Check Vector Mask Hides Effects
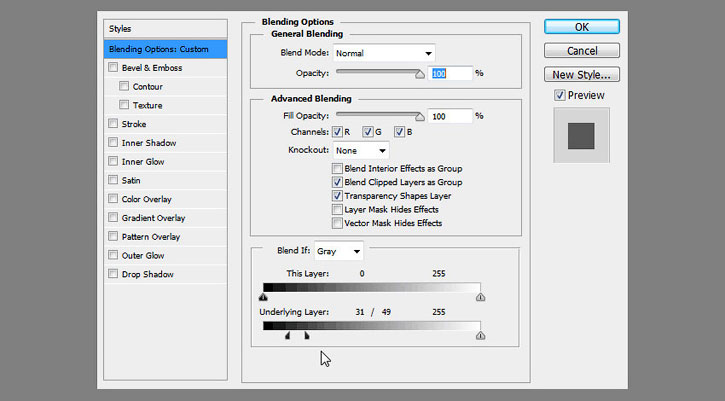Screen dimensions: 725x401 337,223
